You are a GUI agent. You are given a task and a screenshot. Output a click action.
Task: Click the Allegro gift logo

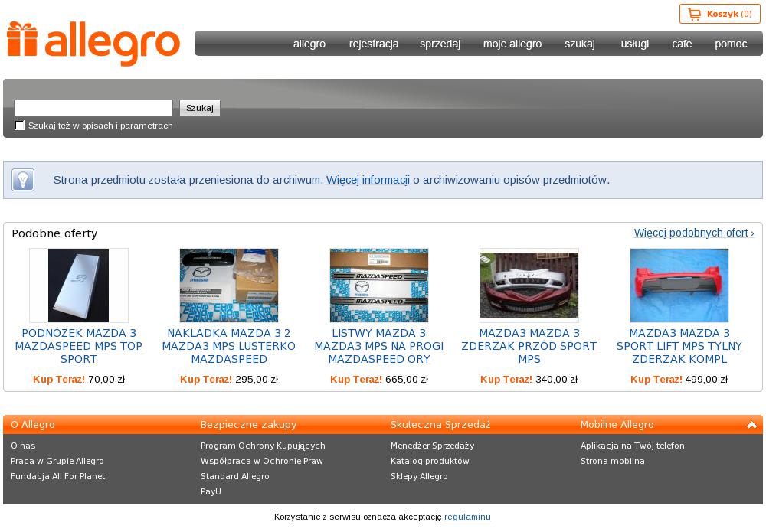click(x=93, y=43)
